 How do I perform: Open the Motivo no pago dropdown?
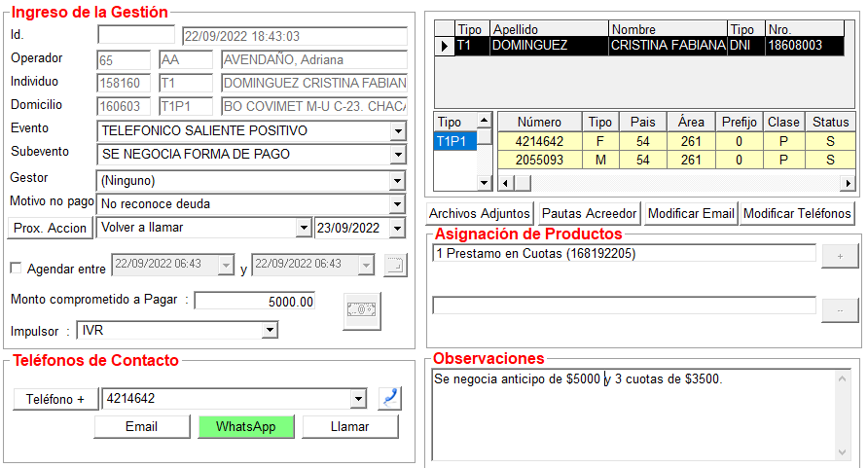click(397, 204)
